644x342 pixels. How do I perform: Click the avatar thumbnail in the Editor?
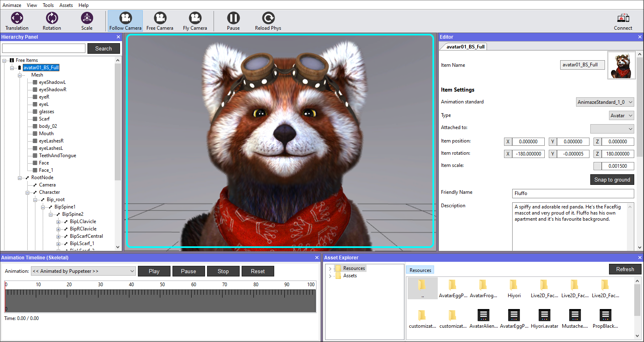[621, 65]
